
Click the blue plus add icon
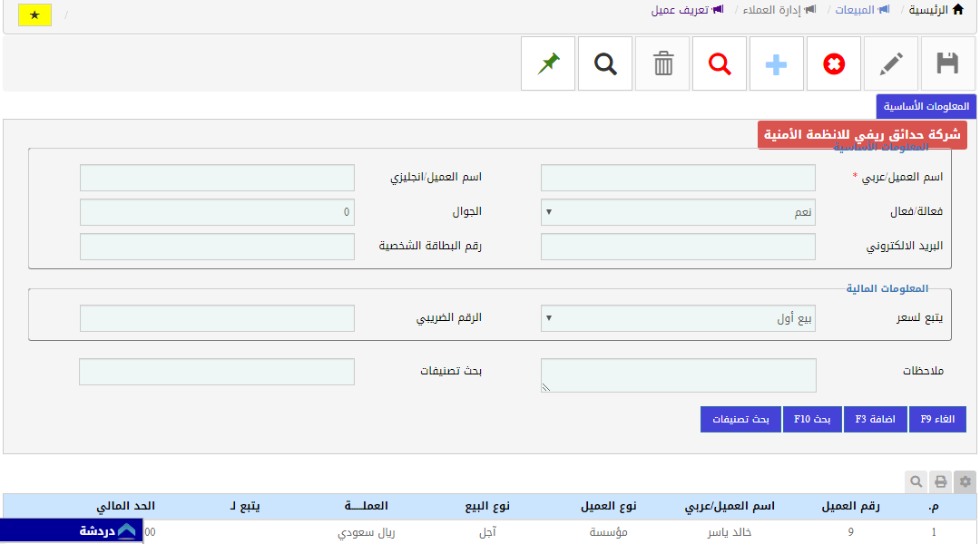[x=777, y=63]
